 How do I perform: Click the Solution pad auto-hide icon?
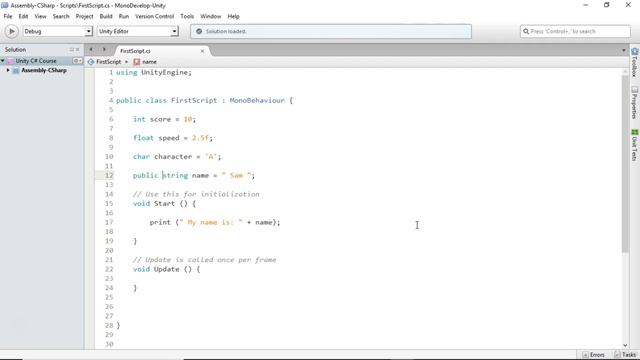coord(71,49)
